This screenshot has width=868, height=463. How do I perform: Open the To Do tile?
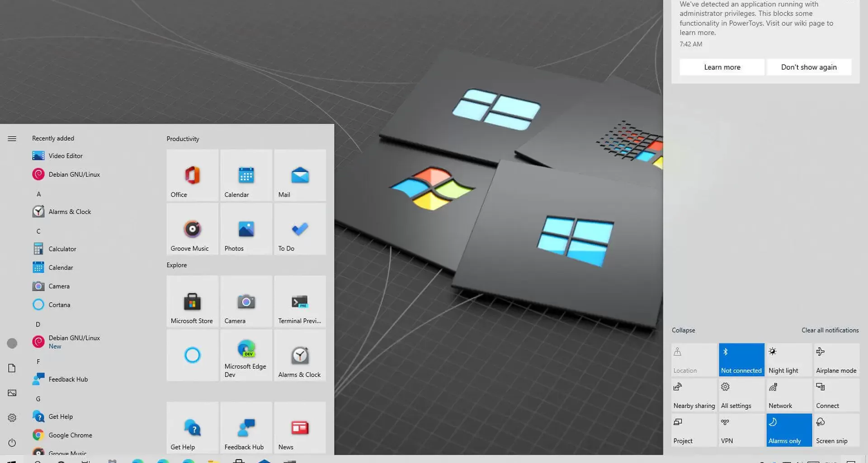[x=300, y=229]
